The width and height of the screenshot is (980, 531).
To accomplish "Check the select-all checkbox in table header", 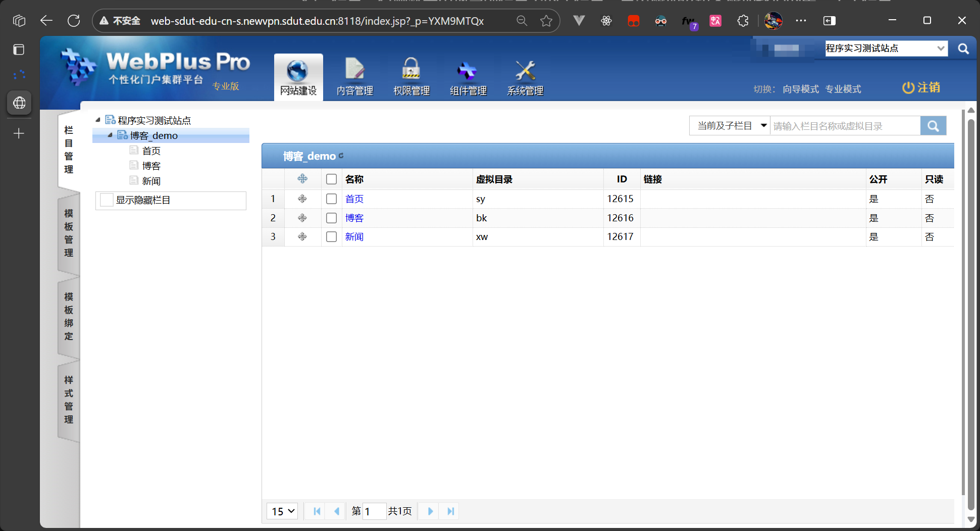I will tap(331, 179).
